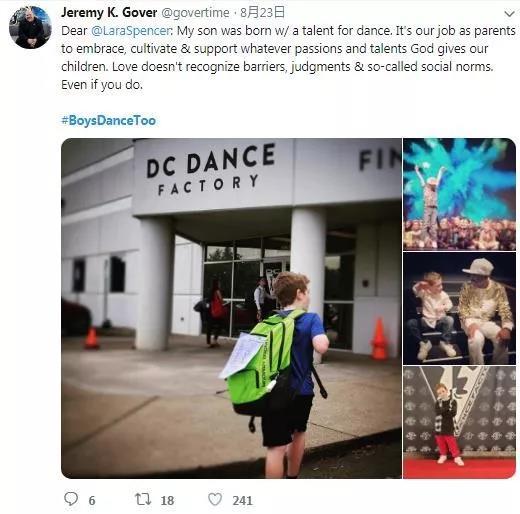Screen dimensions: 520x514
Task: Click the reply speech bubble icon
Action: (x=71, y=499)
